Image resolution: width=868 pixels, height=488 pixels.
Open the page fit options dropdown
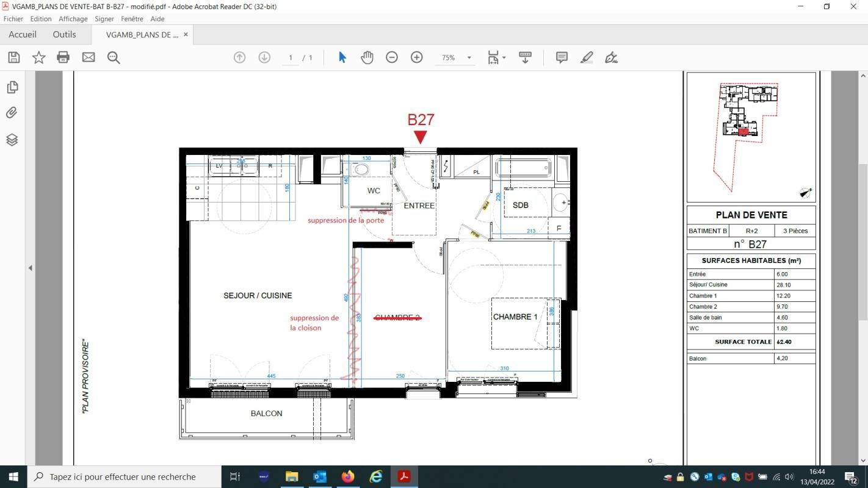pos(504,58)
